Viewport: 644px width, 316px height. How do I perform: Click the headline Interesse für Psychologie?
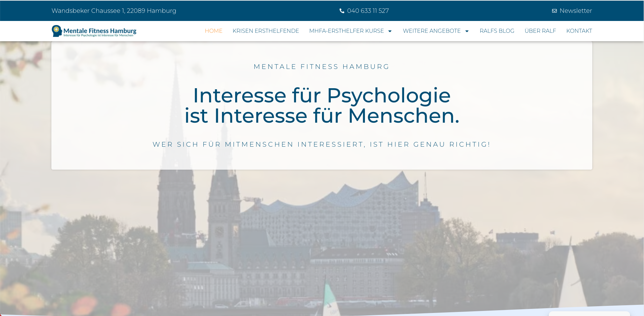point(321,96)
